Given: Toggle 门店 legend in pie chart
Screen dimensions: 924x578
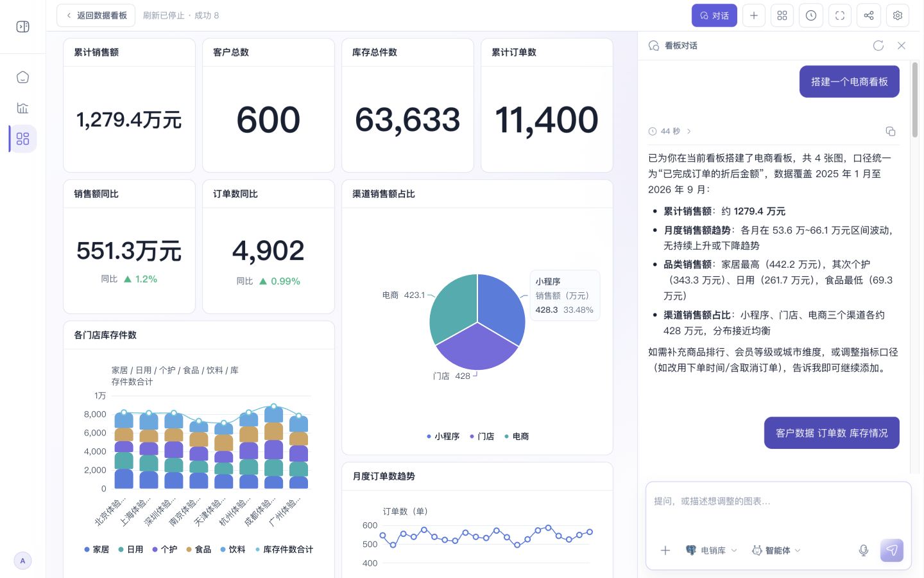Looking at the screenshot, I should [482, 436].
